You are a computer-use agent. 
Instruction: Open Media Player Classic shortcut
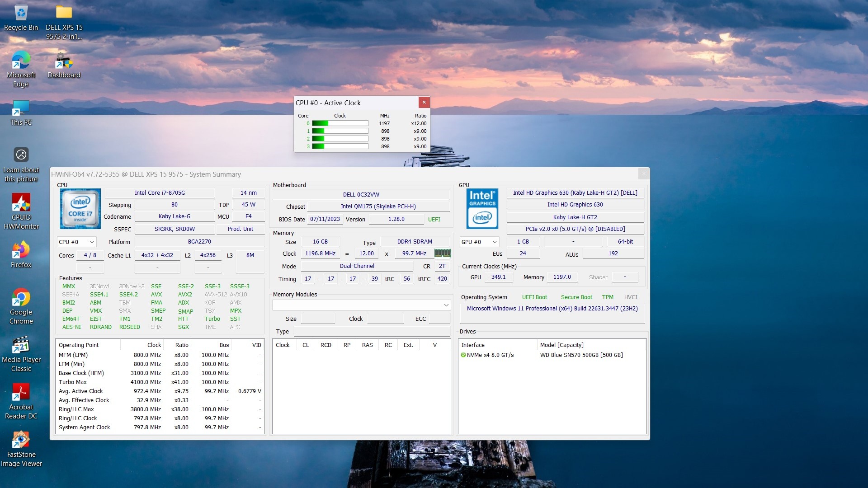(21, 354)
